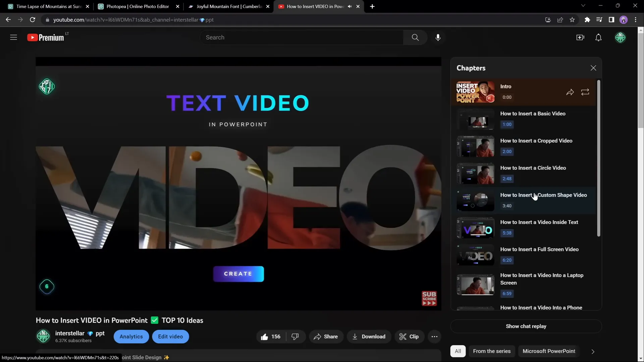Select the Intro chapter thumbnail
The width and height of the screenshot is (644, 362).
point(475,92)
